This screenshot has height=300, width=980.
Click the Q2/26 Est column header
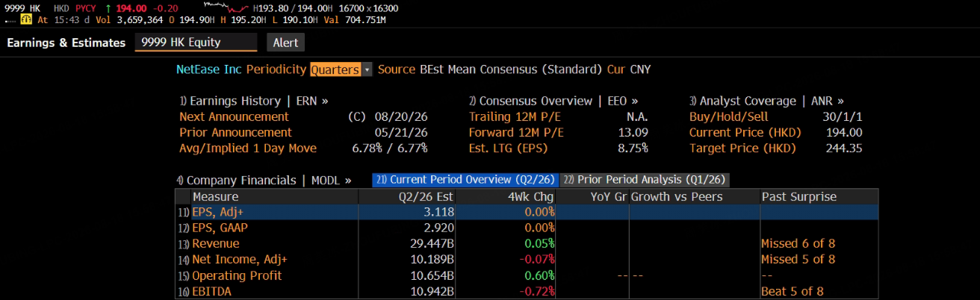tap(408, 196)
